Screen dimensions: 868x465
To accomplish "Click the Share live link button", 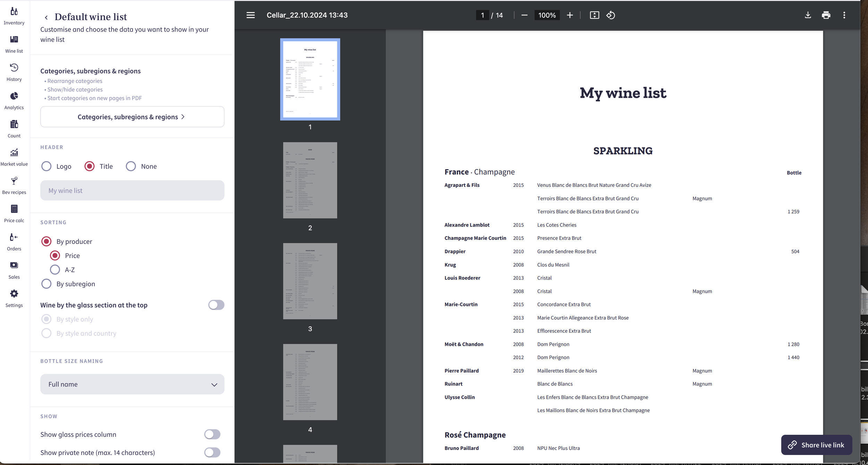I will tap(816, 445).
